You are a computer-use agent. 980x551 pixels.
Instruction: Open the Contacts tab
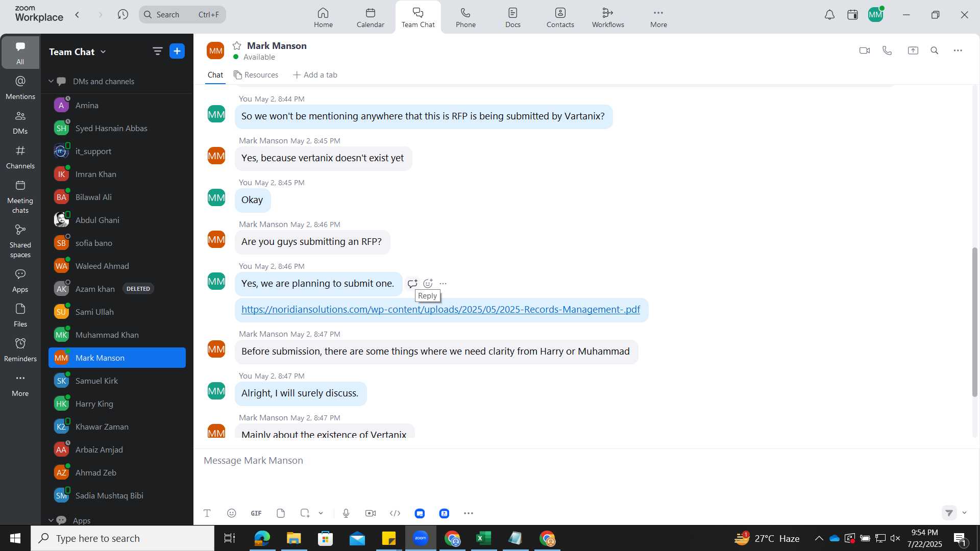[560, 17]
